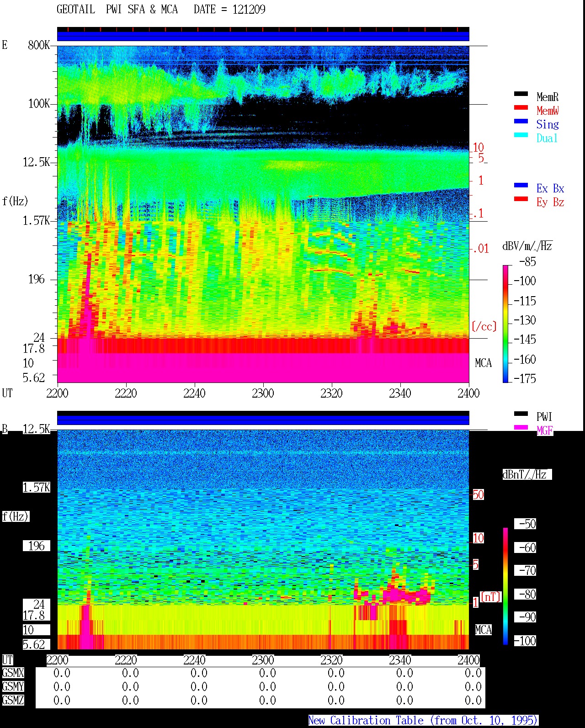Select the MGF legend label
This screenshot has width=585, height=728.
[x=545, y=430]
